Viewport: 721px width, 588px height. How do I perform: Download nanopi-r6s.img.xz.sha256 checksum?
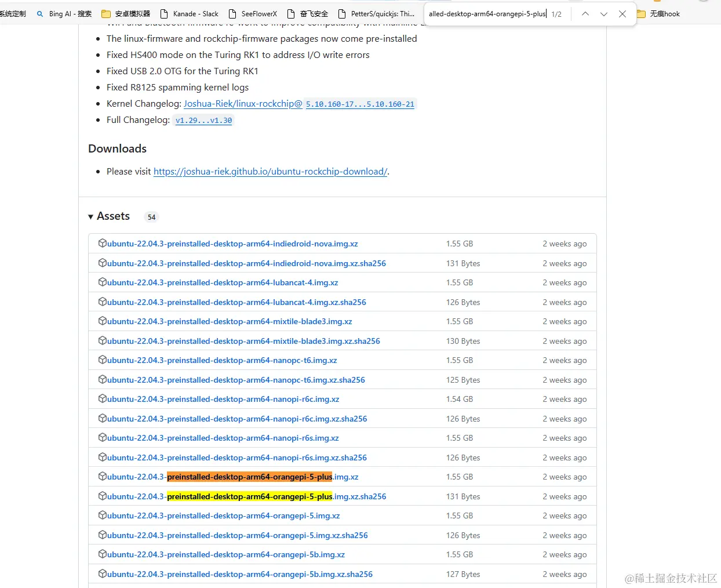(237, 458)
